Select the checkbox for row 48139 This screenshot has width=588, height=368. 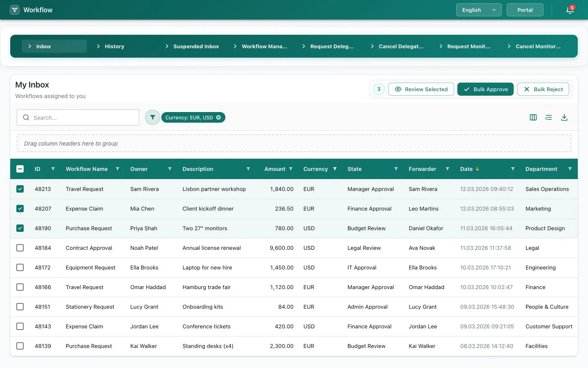20,346
